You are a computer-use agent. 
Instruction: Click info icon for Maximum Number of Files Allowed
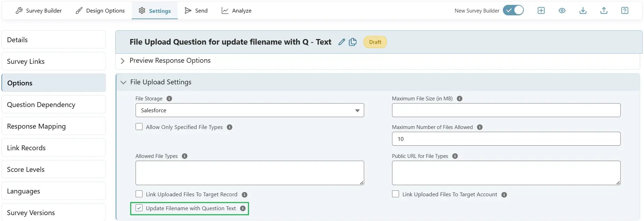coord(480,127)
